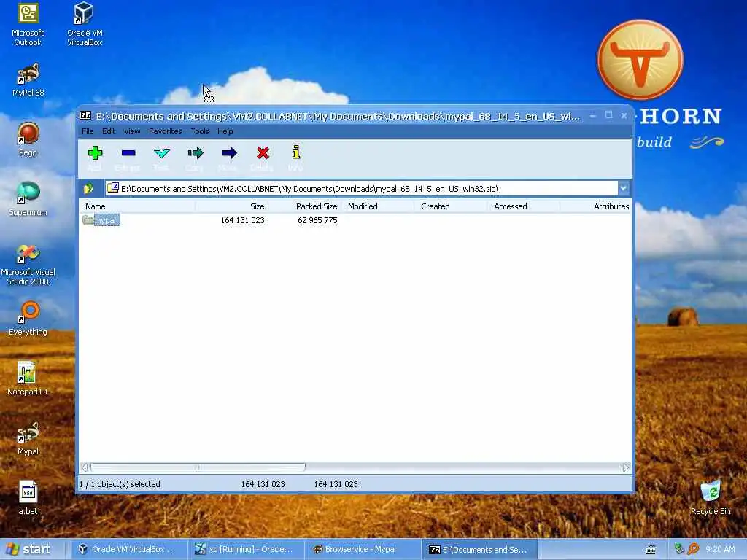Click the keyboard icon in the taskbar

point(650,550)
